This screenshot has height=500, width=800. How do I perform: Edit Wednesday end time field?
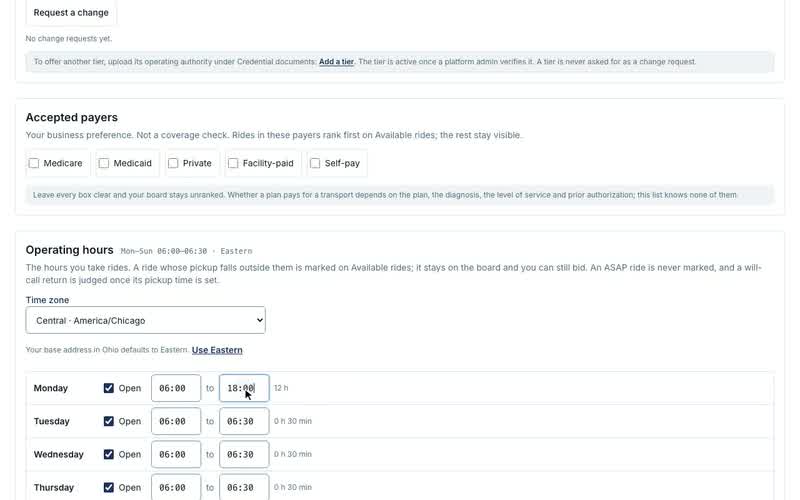(x=244, y=455)
